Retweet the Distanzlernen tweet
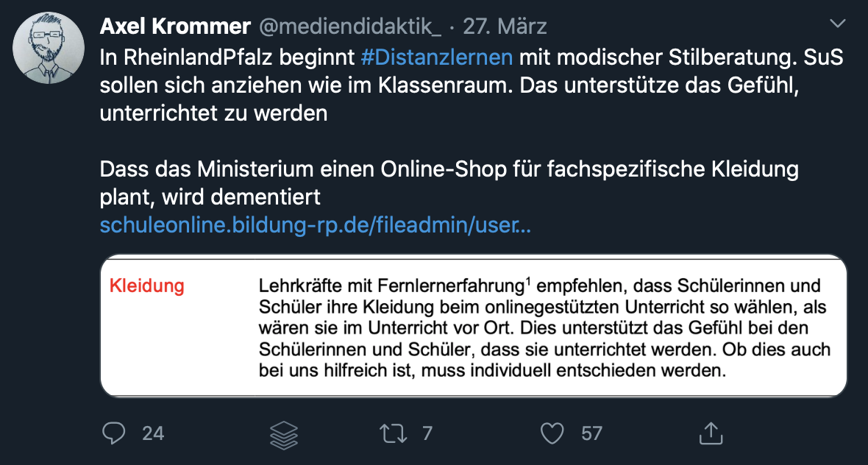 tap(394, 433)
